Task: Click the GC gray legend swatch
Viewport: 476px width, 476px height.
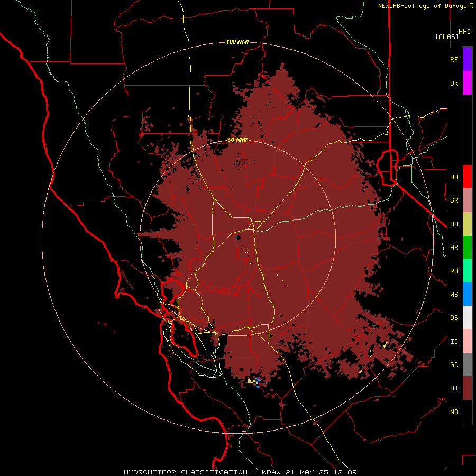Action: (x=467, y=364)
